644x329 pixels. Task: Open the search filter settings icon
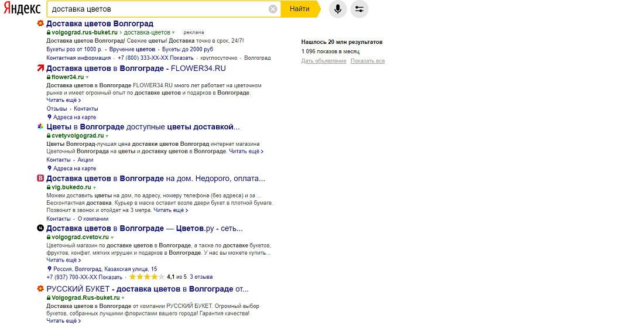359,9
